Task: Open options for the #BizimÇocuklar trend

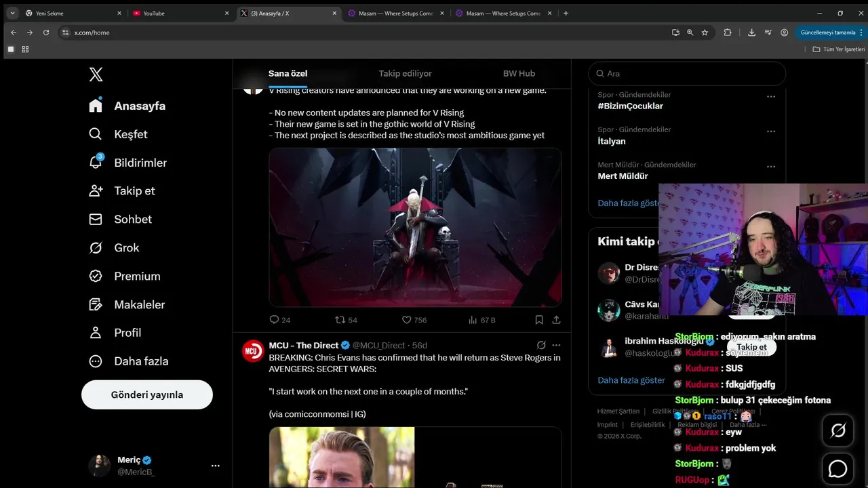Action: [771, 97]
